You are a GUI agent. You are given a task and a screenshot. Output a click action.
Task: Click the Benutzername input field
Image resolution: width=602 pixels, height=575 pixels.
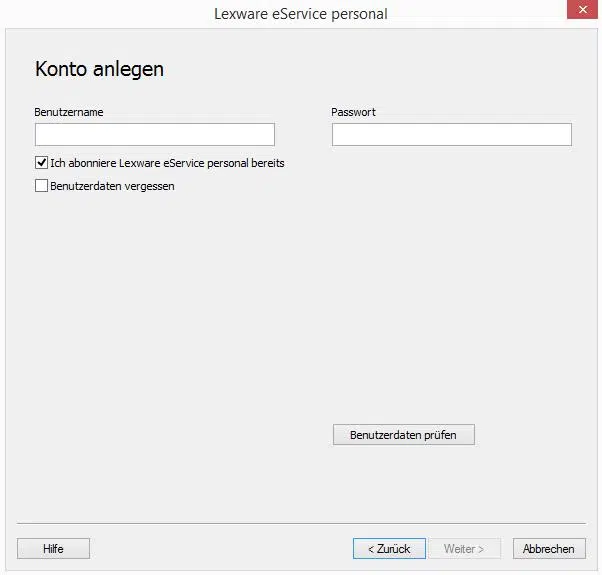[x=155, y=134]
